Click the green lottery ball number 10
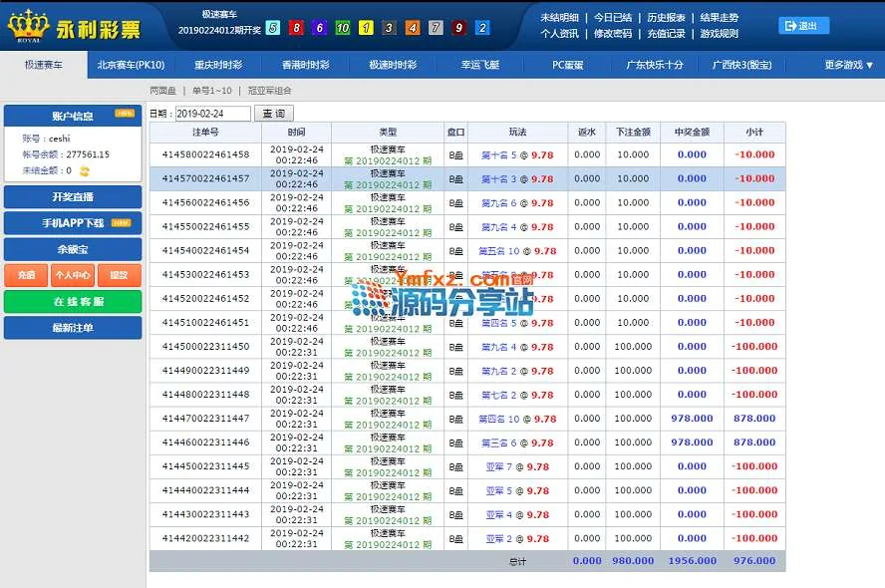This screenshot has width=885, height=588. [342, 28]
